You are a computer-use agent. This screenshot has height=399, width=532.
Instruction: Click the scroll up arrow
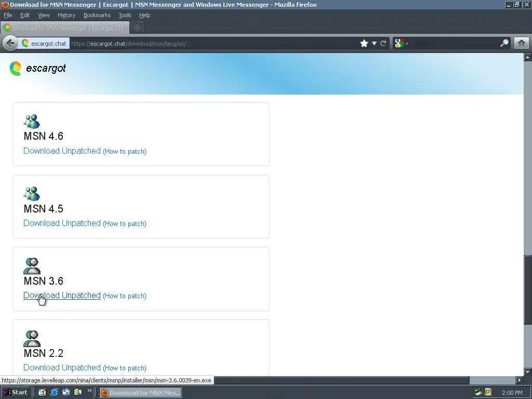[x=528, y=57]
